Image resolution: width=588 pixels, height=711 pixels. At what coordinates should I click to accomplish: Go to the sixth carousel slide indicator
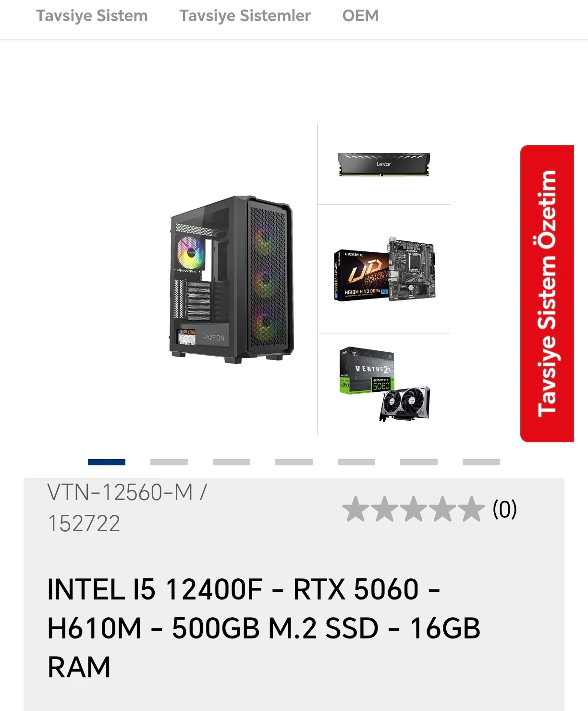pos(419,462)
